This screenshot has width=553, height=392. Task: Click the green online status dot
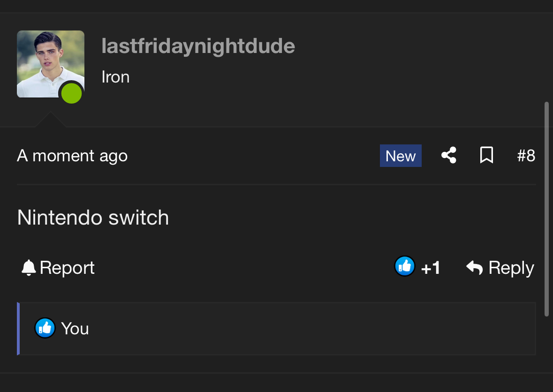pos(72,94)
